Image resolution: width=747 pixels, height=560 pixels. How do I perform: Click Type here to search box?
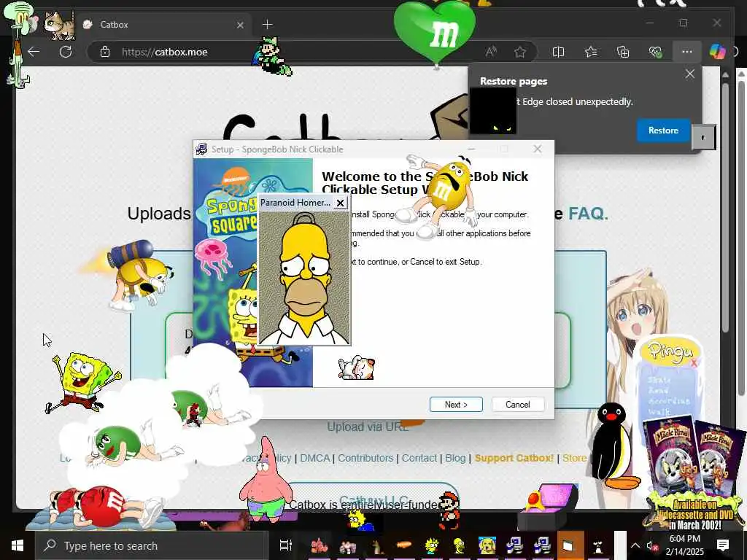pos(152,545)
